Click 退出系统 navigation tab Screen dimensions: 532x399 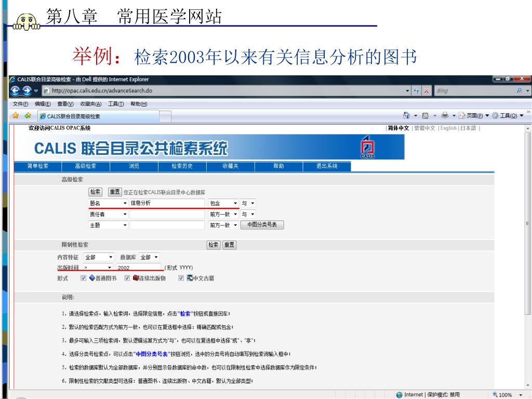click(327, 166)
